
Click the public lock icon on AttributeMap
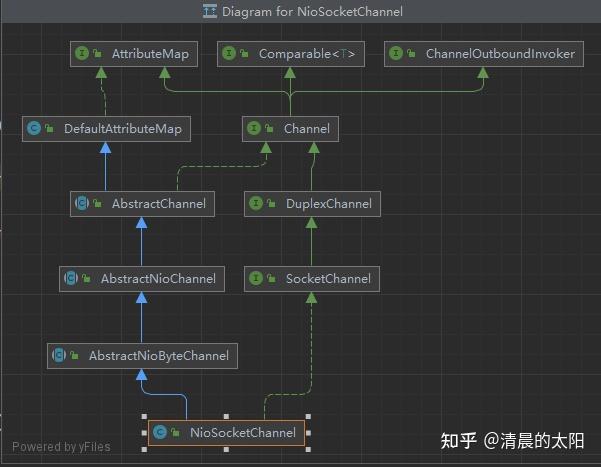[98, 53]
